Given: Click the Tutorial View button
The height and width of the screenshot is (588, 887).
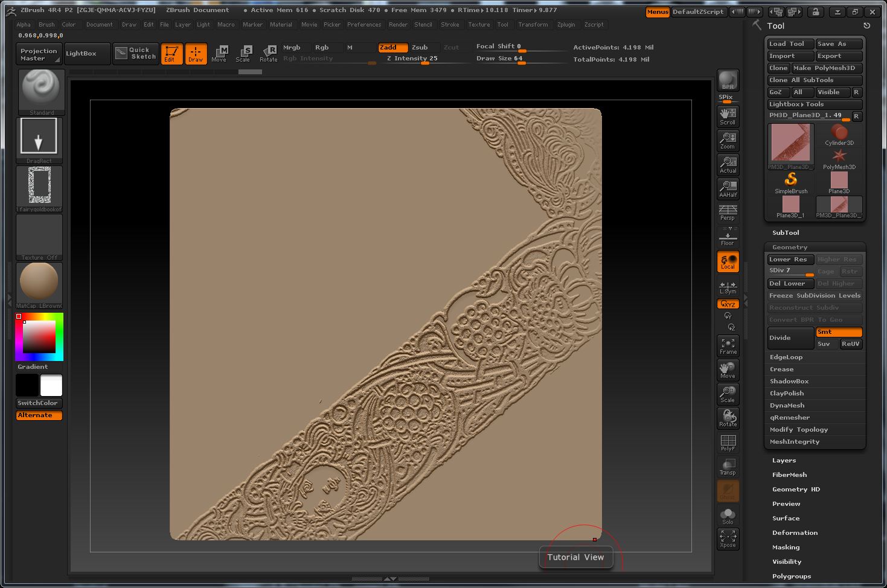Looking at the screenshot, I should pyautogui.click(x=575, y=557).
